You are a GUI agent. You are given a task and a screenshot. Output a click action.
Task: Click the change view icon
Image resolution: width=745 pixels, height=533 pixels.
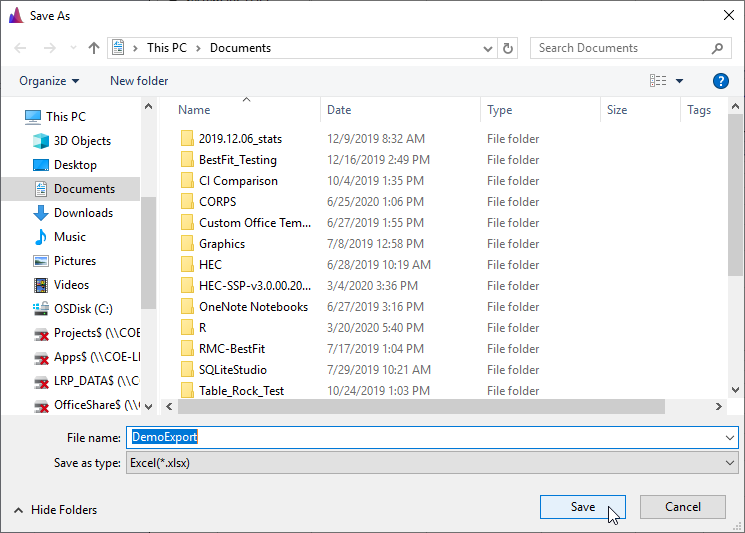pyautogui.click(x=658, y=81)
